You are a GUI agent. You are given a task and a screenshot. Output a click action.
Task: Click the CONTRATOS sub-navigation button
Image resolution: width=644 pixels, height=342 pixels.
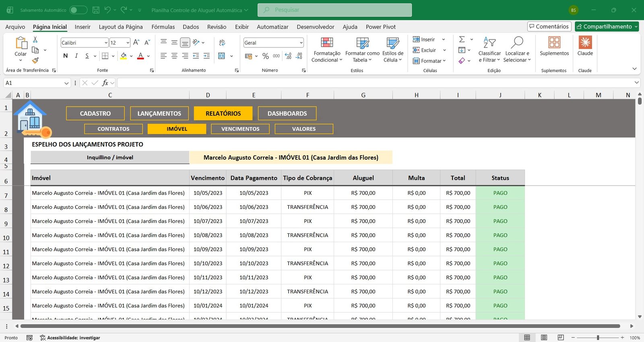[x=114, y=129]
